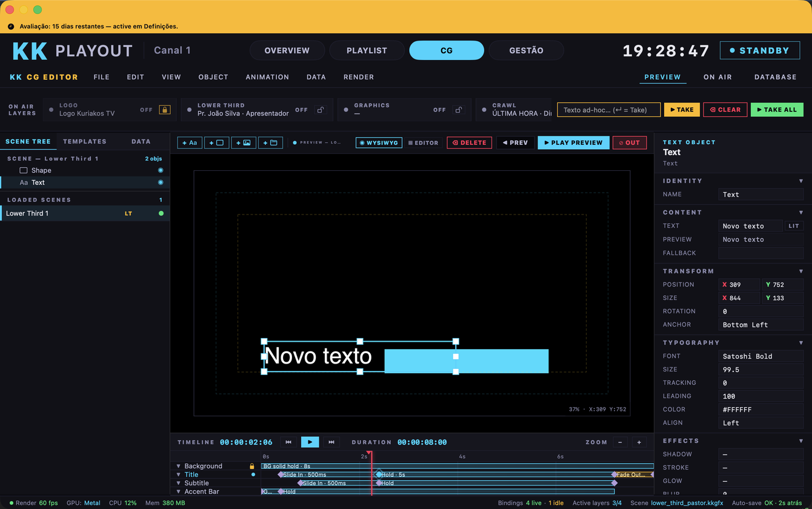Click the ROTATION value field
812x509 pixels.
(761, 311)
